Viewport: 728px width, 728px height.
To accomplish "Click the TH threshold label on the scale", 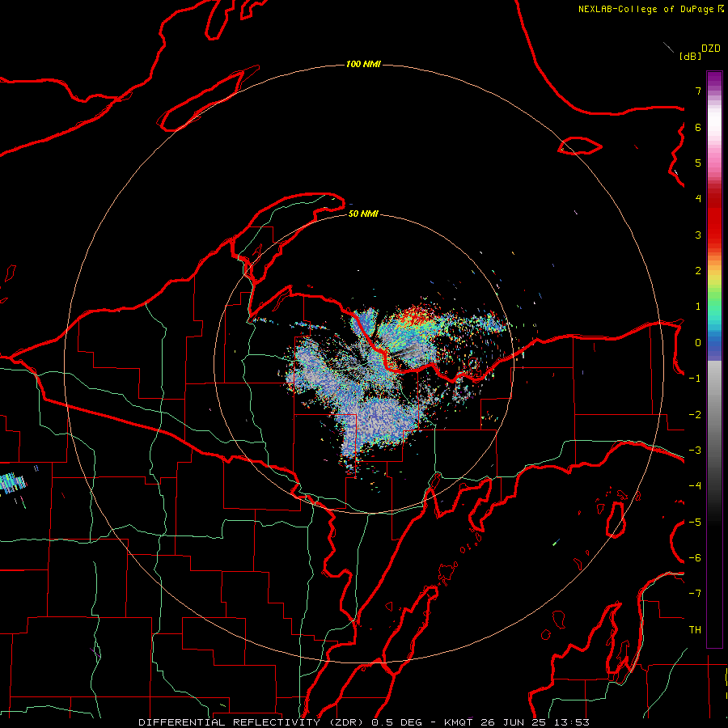I will coord(695,630).
